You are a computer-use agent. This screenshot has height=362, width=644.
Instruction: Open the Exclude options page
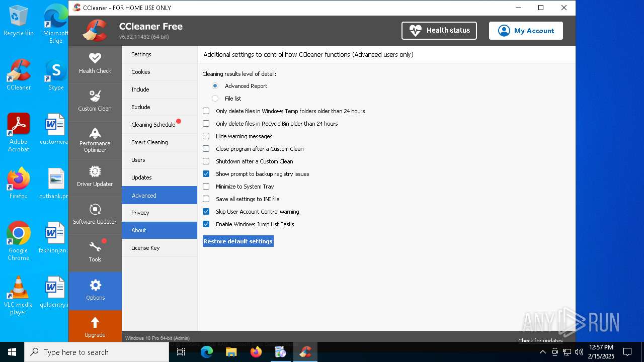point(159,107)
